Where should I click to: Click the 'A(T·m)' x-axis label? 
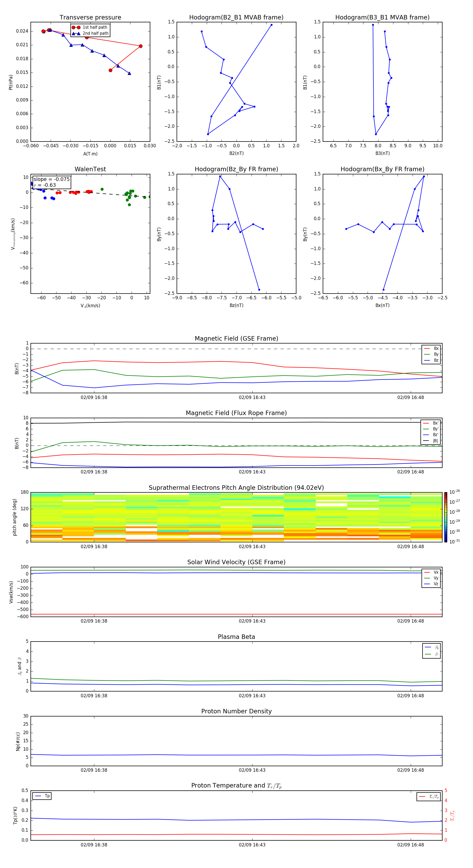click(90, 154)
